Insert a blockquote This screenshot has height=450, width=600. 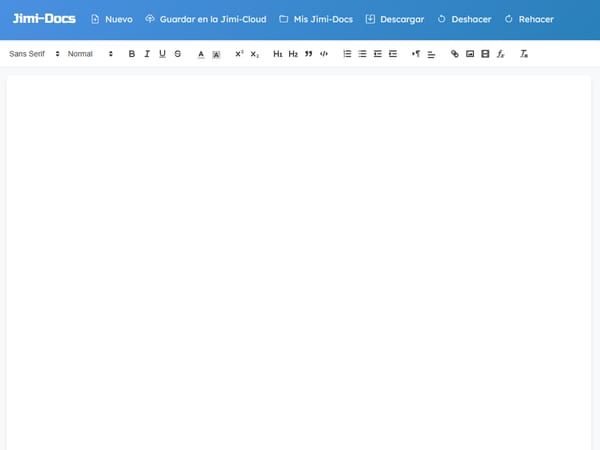(308, 54)
